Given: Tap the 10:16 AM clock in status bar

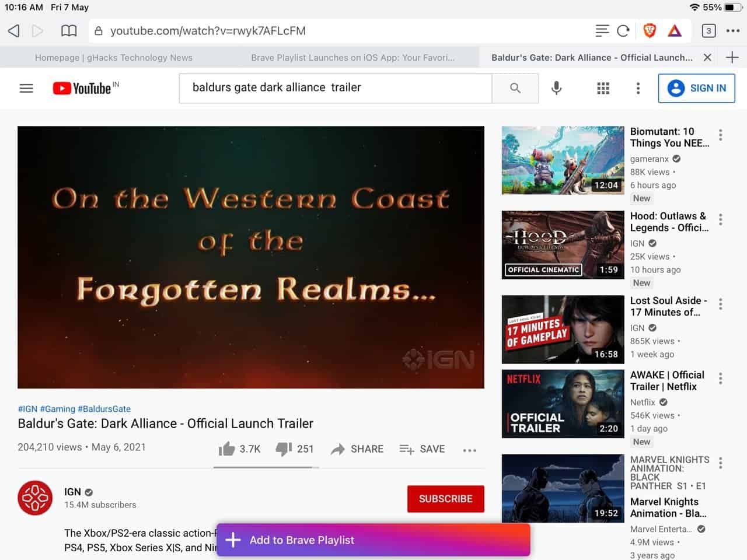Looking at the screenshot, I should [x=24, y=8].
